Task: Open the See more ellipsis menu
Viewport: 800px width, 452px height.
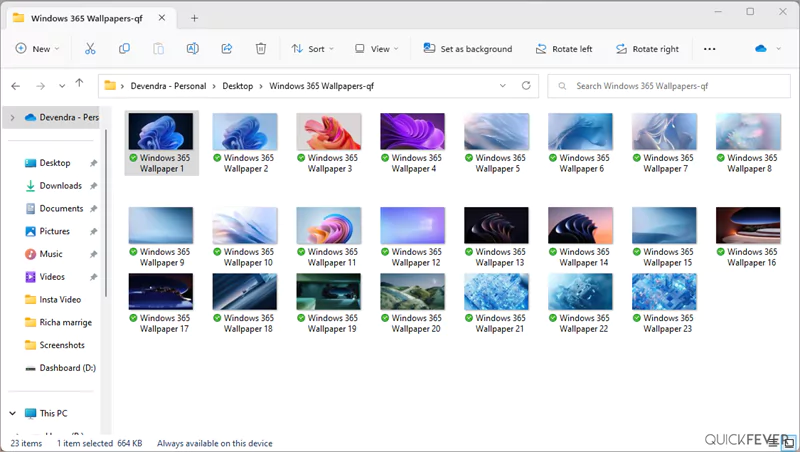Action: [709, 49]
